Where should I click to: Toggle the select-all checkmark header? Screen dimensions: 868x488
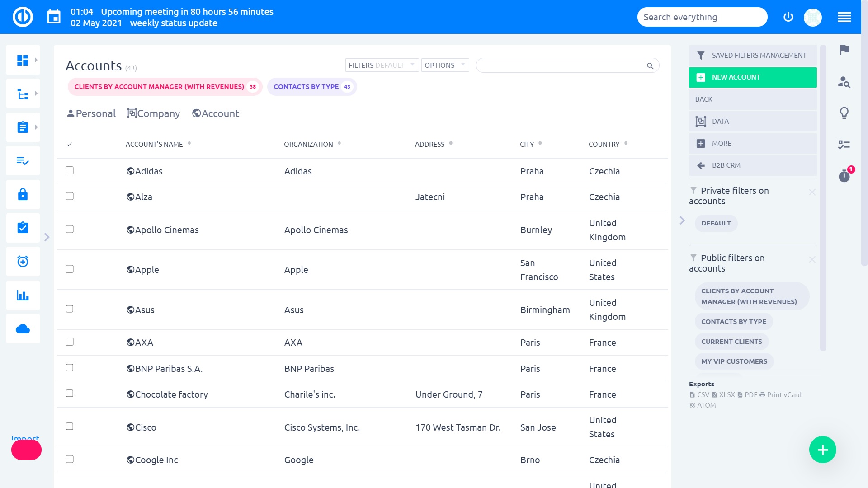click(69, 145)
